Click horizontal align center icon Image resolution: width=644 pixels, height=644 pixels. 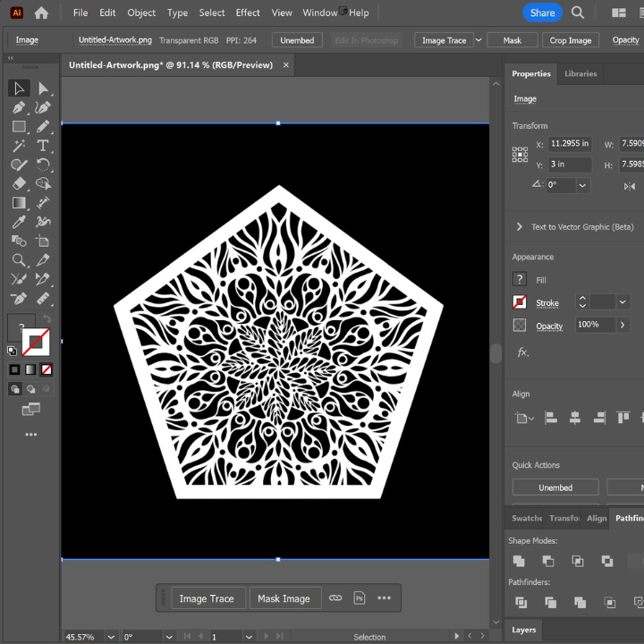pyautogui.click(x=575, y=418)
